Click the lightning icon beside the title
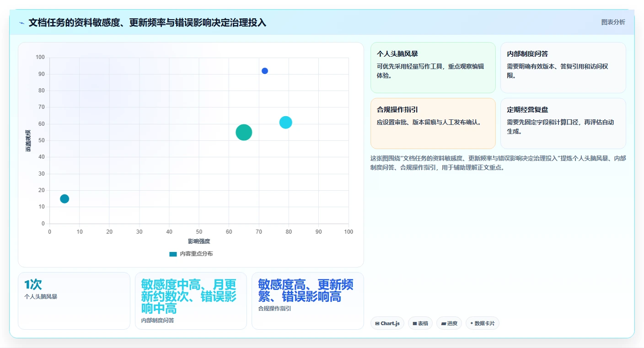This screenshot has height=348, width=644. pos(22,23)
